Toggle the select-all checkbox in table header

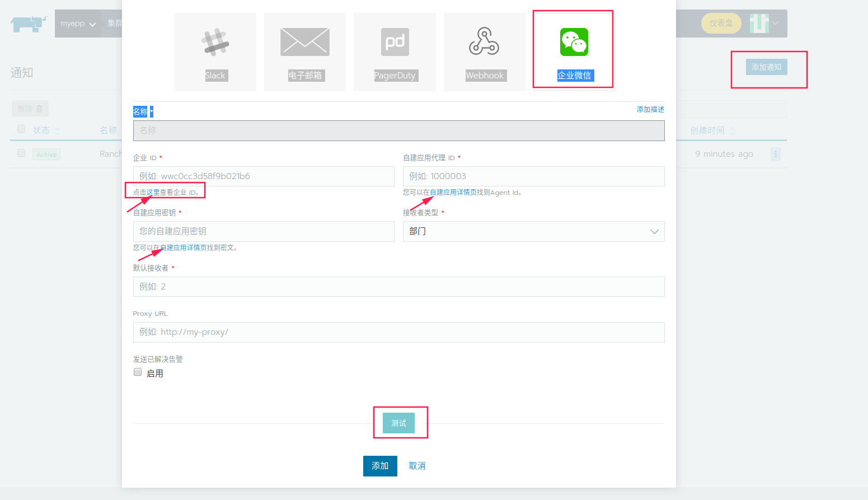[x=21, y=129]
